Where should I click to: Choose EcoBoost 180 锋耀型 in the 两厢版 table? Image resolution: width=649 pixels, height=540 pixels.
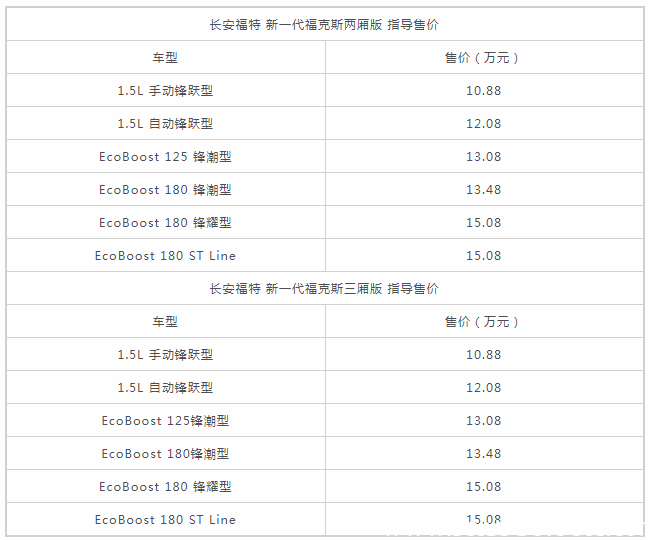pos(165,222)
